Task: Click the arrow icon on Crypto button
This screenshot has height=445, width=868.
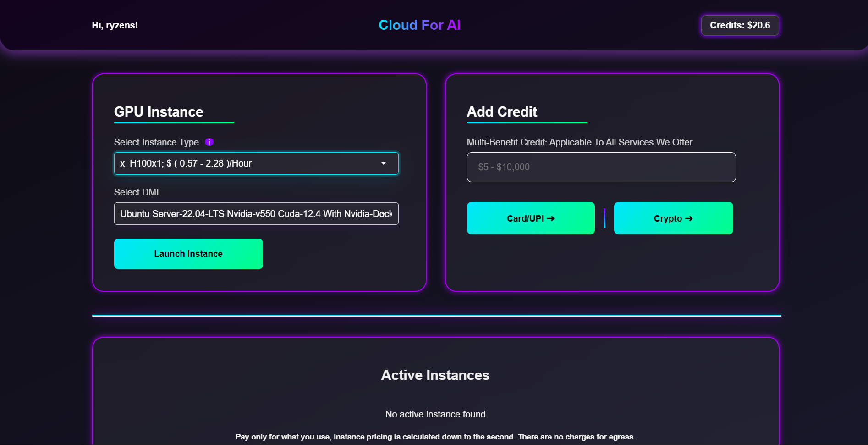Action: [x=689, y=218]
